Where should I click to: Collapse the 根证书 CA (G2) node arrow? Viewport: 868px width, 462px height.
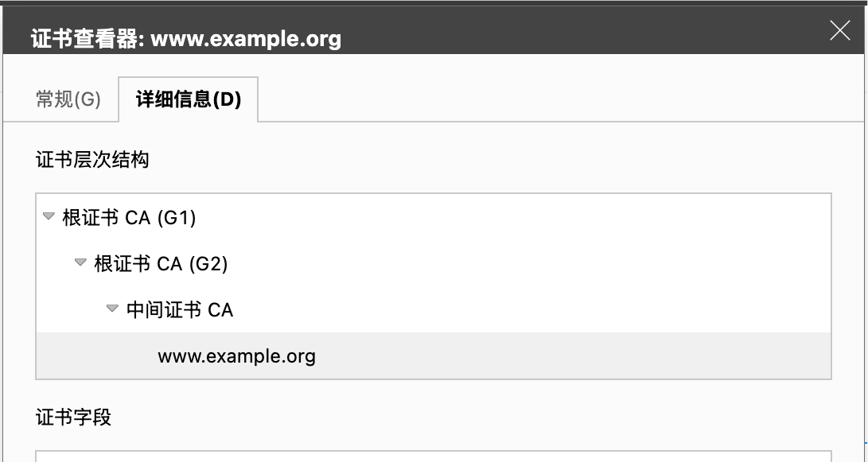pyautogui.click(x=80, y=262)
